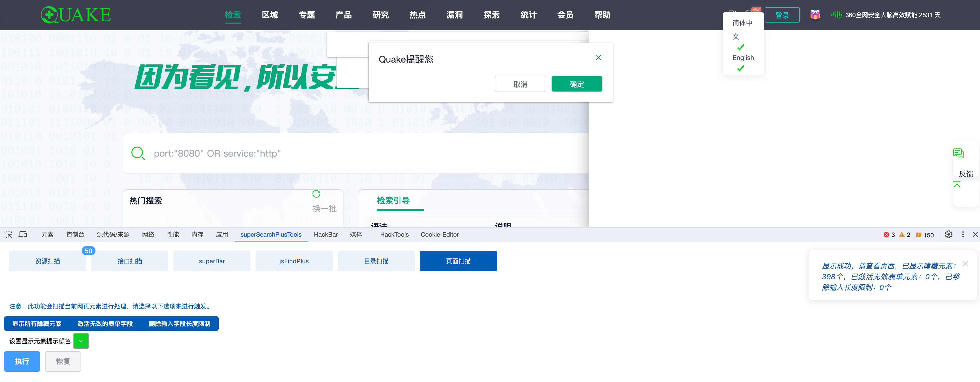Screen dimensions: 980x382
Task: Click the back-to-top arrow icon
Action: 957,185
